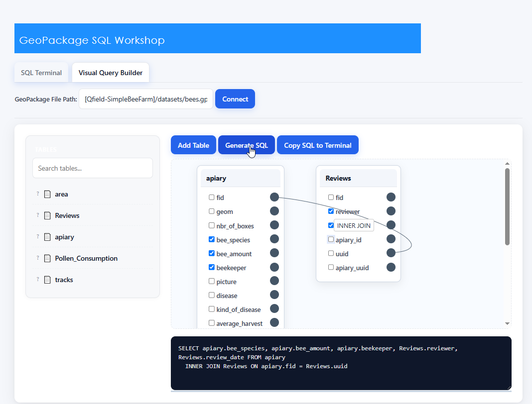Click the Search tables input field
The width and height of the screenshot is (532, 404).
pos(93,168)
